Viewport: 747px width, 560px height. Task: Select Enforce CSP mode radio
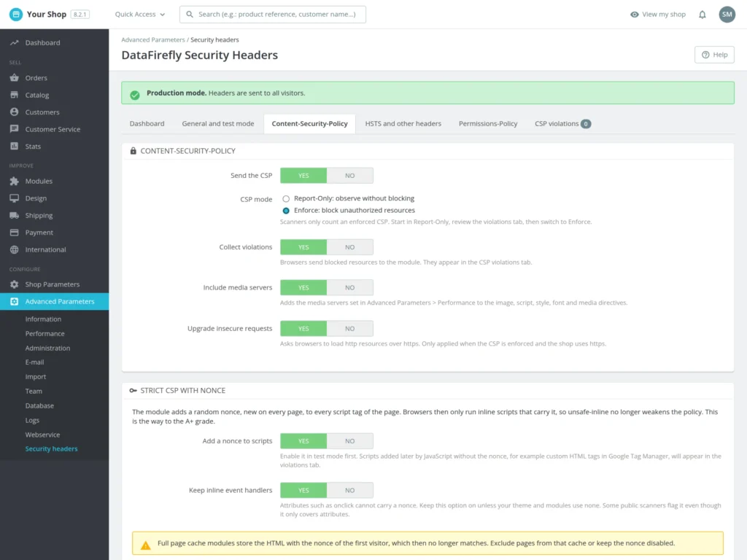[x=286, y=211]
